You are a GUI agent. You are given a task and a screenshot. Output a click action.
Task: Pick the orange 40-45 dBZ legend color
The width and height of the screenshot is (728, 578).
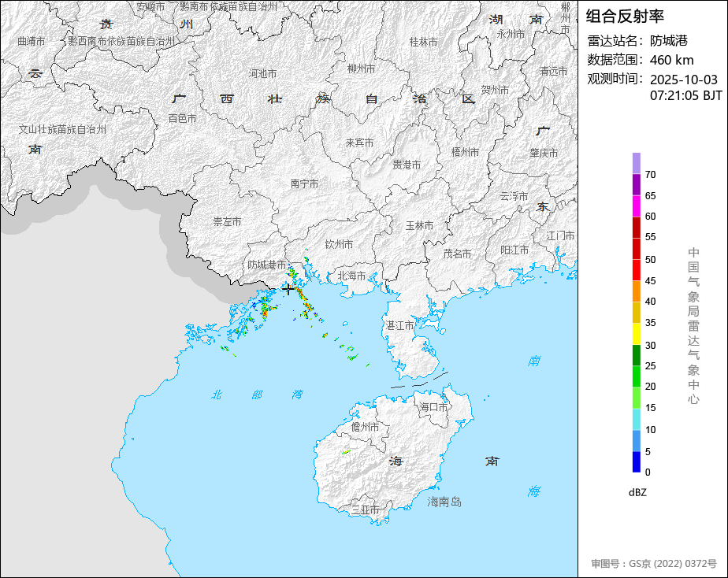coord(636,291)
